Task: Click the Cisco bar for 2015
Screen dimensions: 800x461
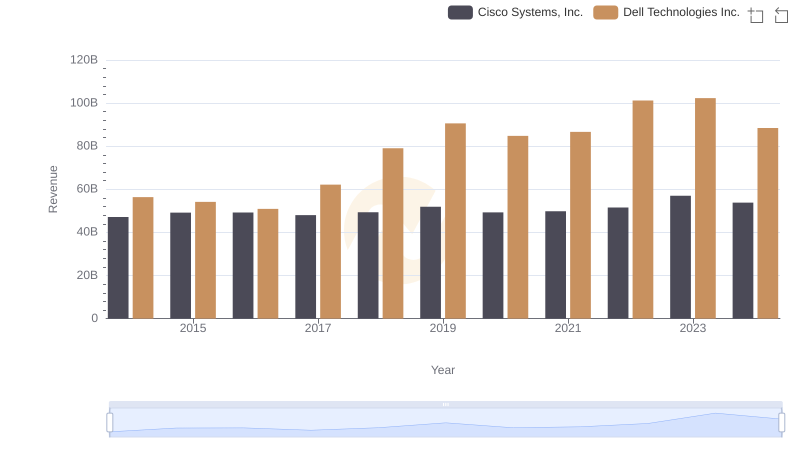Action: pyautogui.click(x=180, y=266)
